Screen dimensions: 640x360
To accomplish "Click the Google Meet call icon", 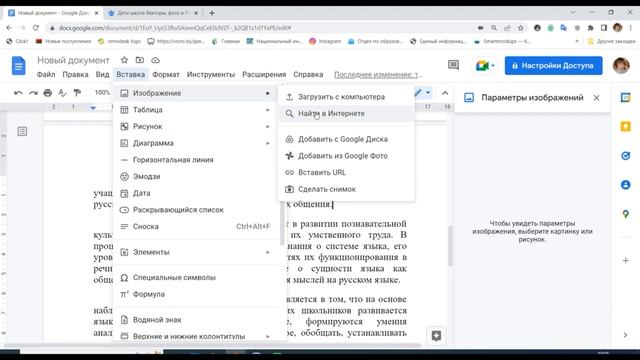I will click(x=484, y=65).
